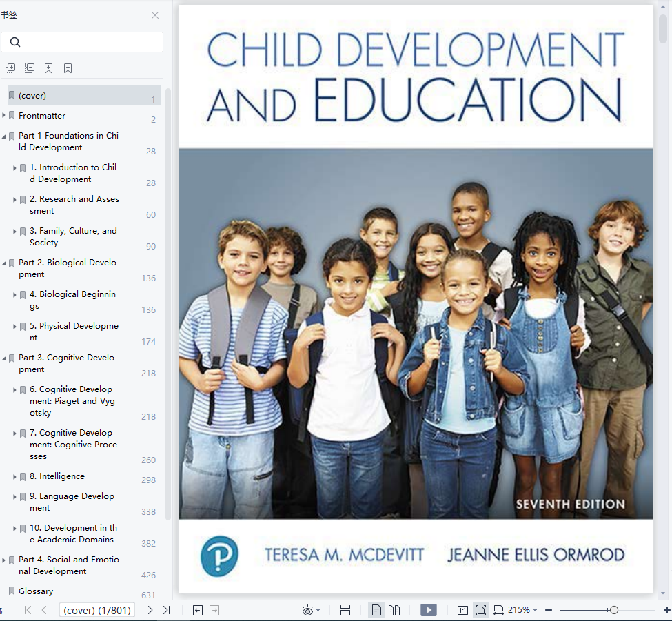The height and width of the screenshot is (621, 672).
Task: Expand 1. Introduction to Child Development
Action: [14, 168]
